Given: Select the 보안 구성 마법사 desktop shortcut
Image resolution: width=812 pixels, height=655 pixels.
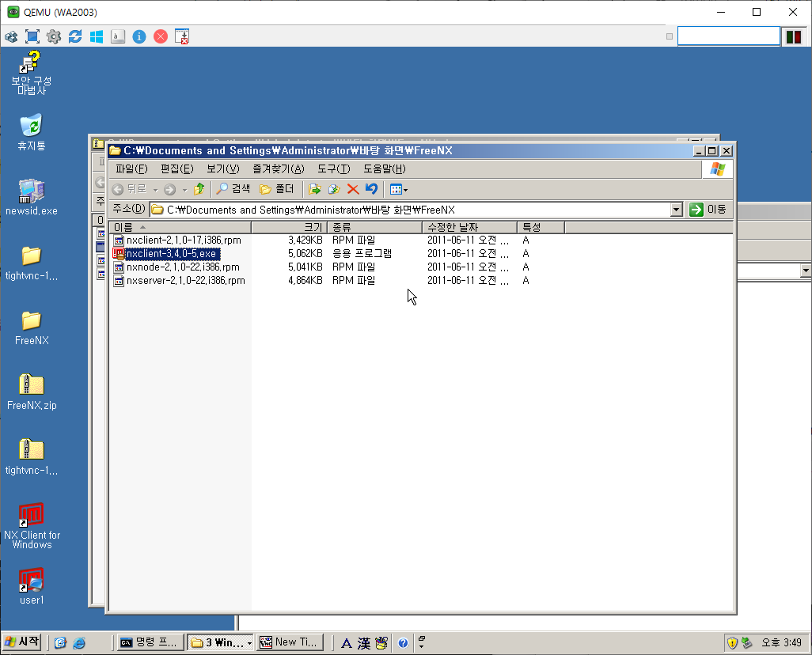Looking at the screenshot, I should 32,73.
